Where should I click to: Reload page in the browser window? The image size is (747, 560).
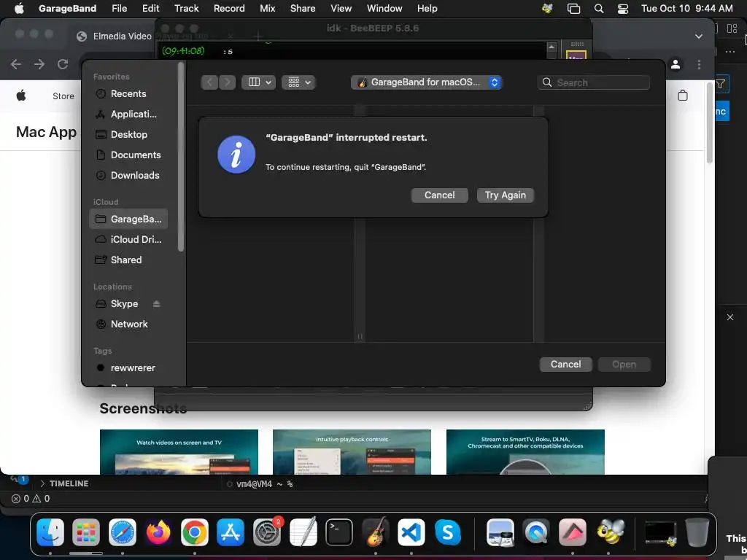pos(63,64)
